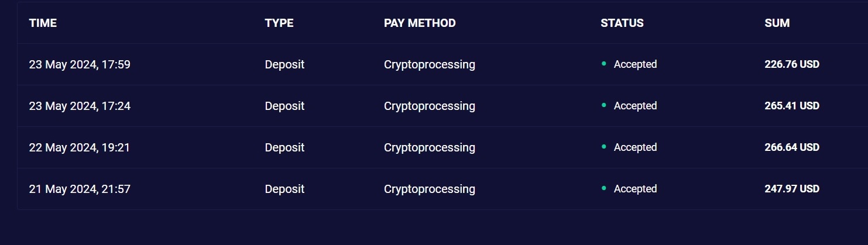Screen dimensions: 868x245
Task: Click the 23 May 2024, 17:24 timestamp
Action: click(x=80, y=106)
